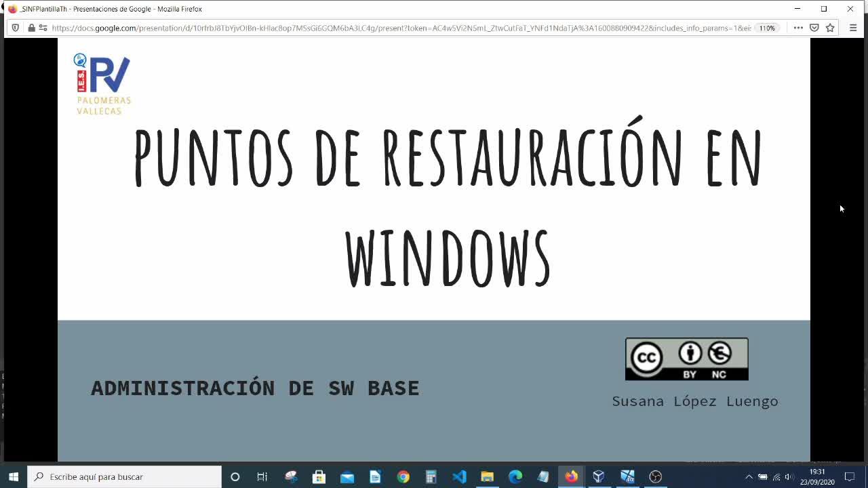
Task: Click the IES Palomeras Vallecas logo
Action: [102, 84]
